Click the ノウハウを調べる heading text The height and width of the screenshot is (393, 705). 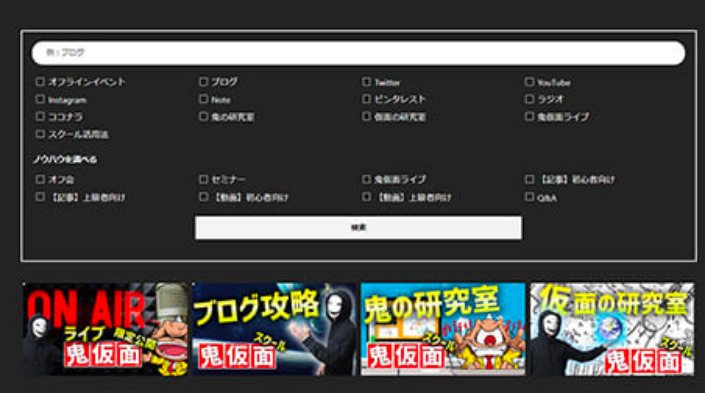point(65,159)
